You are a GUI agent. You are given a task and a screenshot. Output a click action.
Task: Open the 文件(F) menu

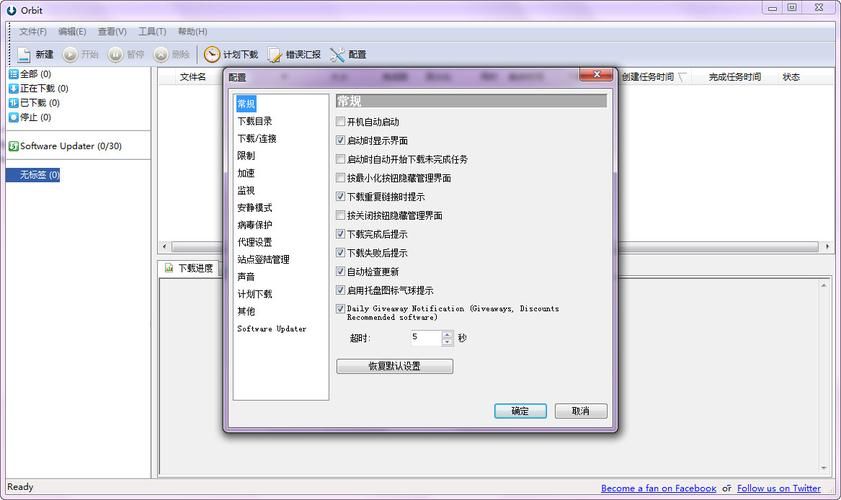click(33, 31)
